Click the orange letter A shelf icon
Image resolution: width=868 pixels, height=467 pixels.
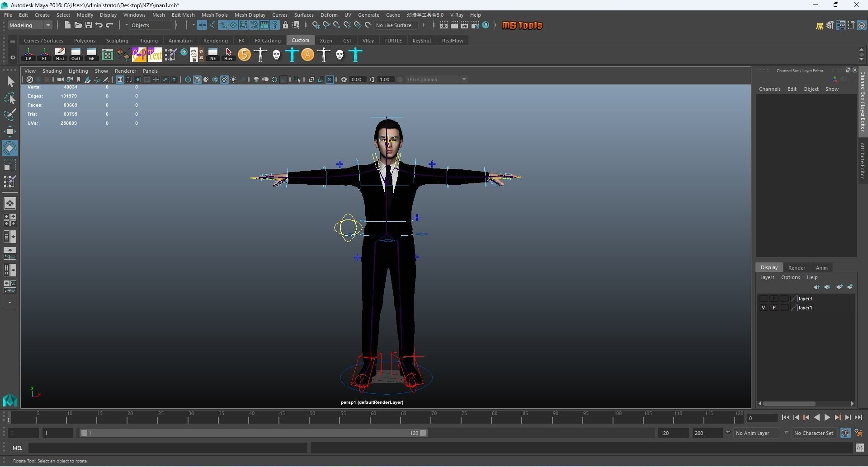307,55
